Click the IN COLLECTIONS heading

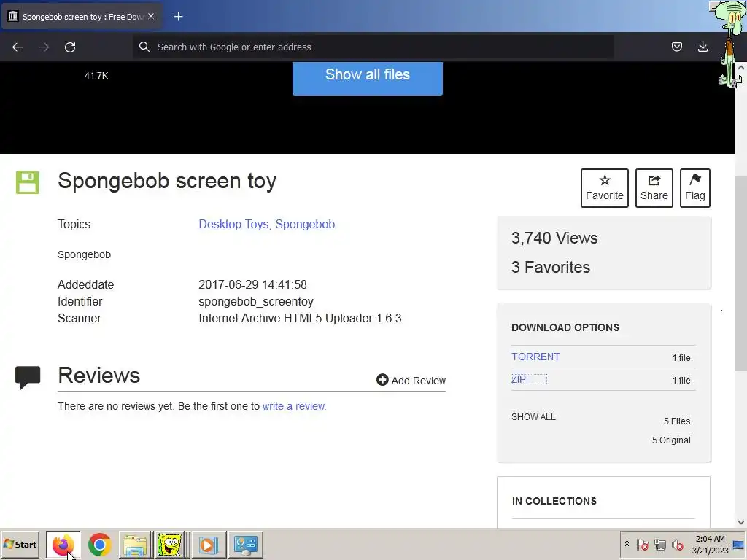pos(554,501)
